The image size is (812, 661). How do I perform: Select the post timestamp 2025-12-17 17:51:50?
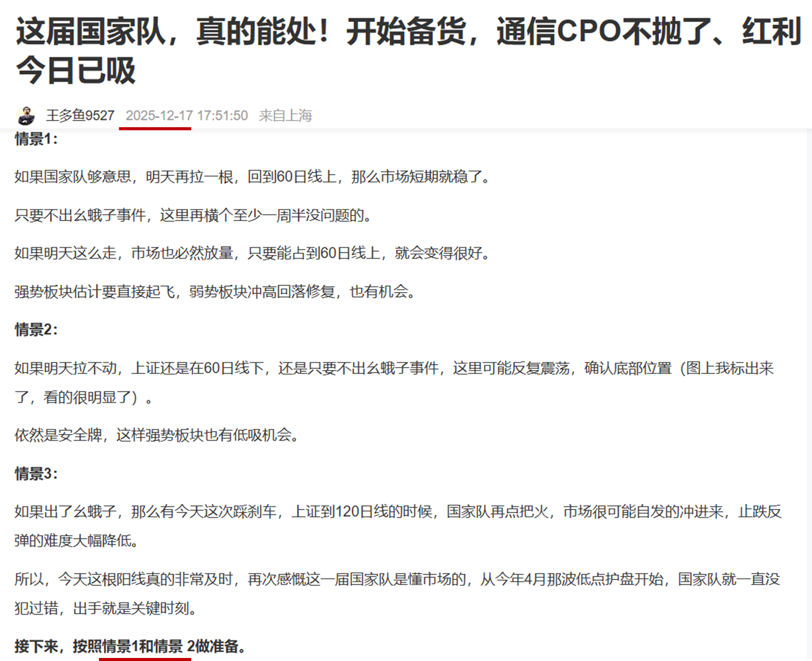(x=187, y=116)
